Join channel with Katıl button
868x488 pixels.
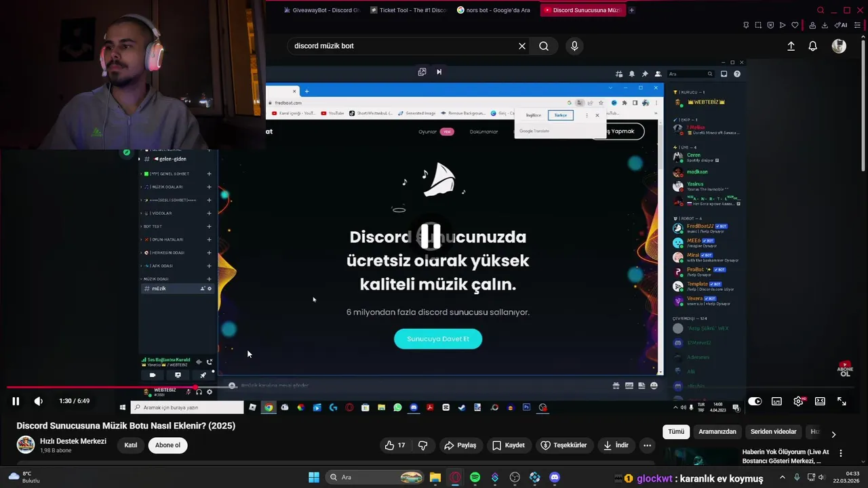131,445
